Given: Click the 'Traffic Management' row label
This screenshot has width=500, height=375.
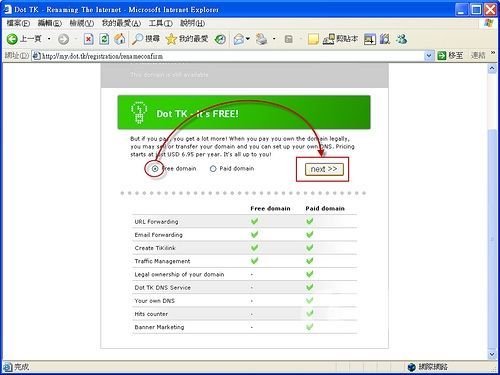Looking at the screenshot, I should (x=162, y=261).
